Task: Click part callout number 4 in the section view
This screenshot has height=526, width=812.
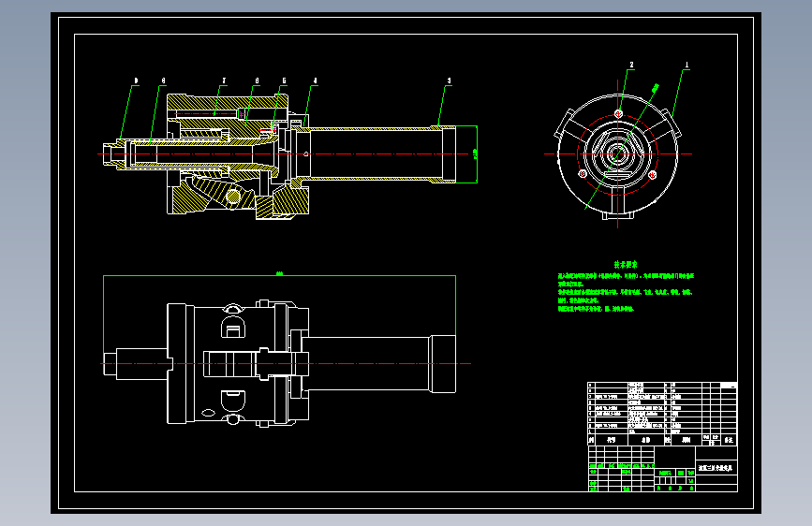Action: point(315,80)
